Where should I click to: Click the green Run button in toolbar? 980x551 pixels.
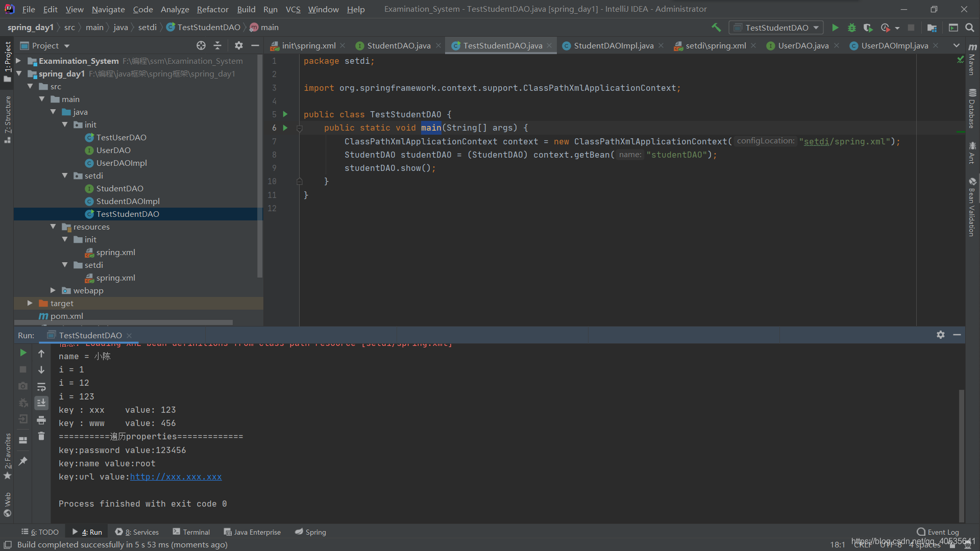[835, 28]
